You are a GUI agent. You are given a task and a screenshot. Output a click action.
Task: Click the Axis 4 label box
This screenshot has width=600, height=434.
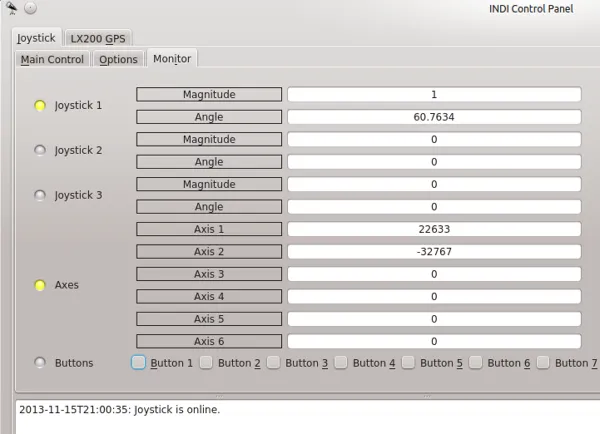[x=209, y=296]
